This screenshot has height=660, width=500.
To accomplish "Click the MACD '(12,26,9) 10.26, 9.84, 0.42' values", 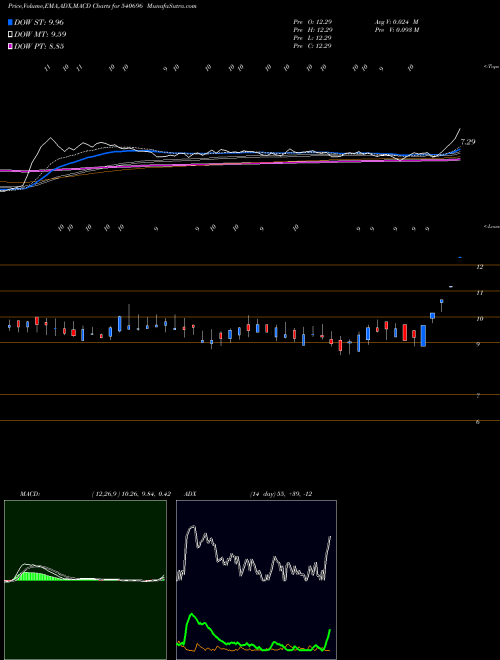I will coord(131,494).
